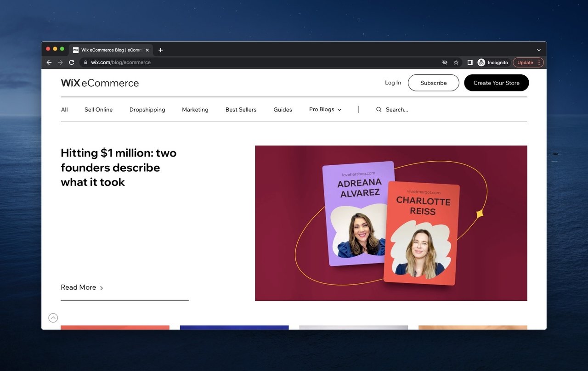Open the Best Sellers category
Viewport: 588px width, 371px height.
click(x=241, y=110)
